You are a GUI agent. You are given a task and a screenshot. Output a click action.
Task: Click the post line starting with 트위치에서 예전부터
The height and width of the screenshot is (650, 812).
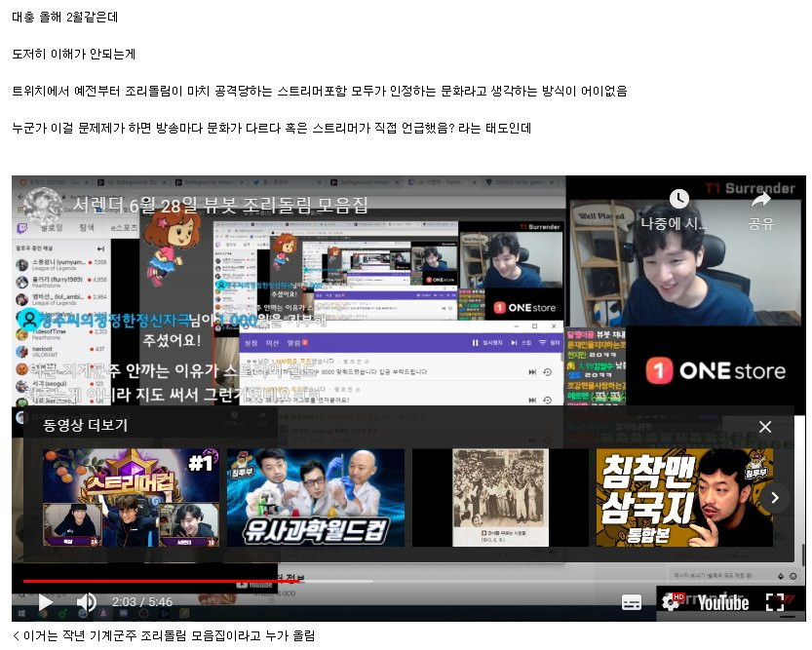320,91
